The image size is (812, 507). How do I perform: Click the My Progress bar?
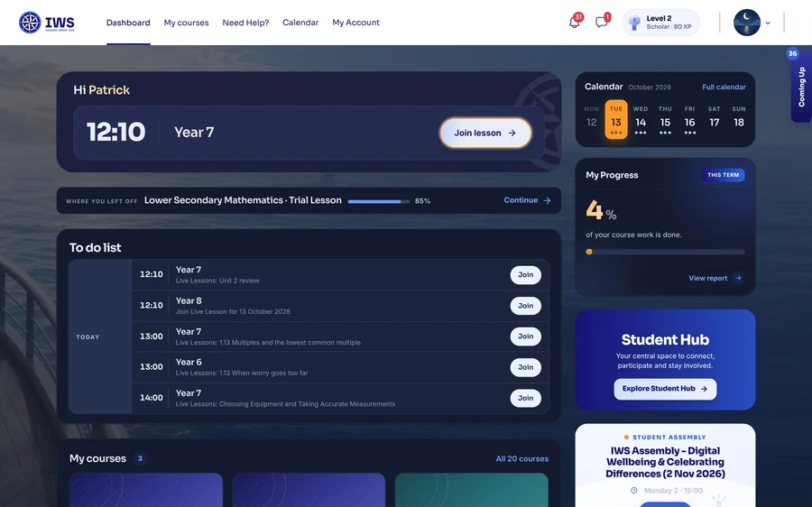(665, 252)
